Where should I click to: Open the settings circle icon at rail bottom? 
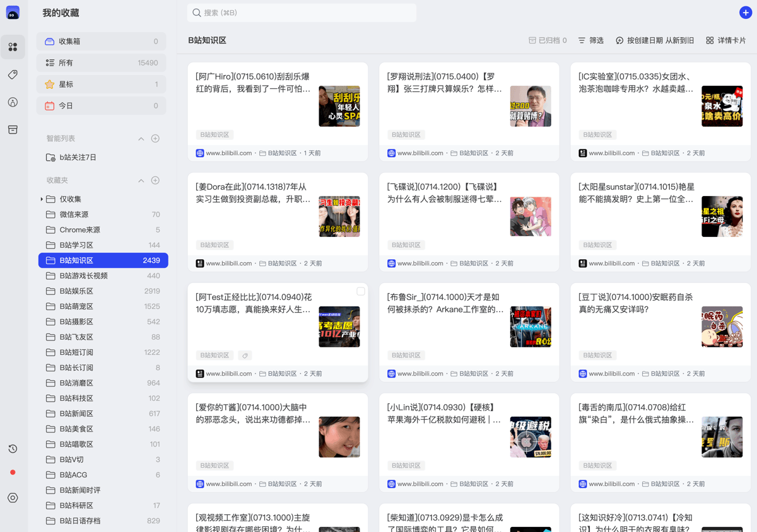pyautogui.click(x=13, y=498)
